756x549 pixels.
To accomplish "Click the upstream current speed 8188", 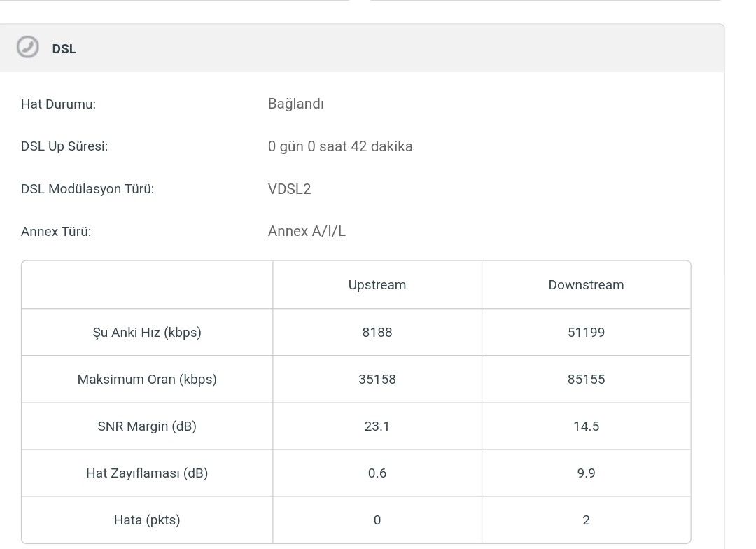I will tap(377, 333).
